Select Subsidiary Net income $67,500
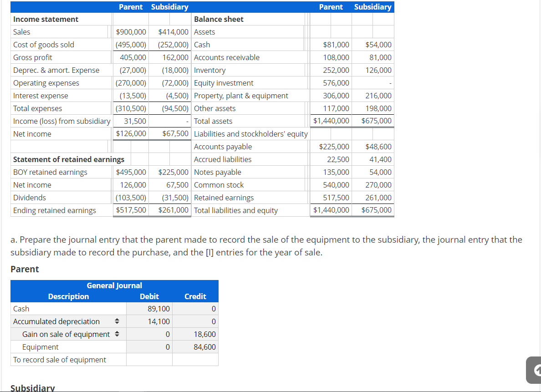The width and height of the screenshot is (541, 392). point(175,133)
